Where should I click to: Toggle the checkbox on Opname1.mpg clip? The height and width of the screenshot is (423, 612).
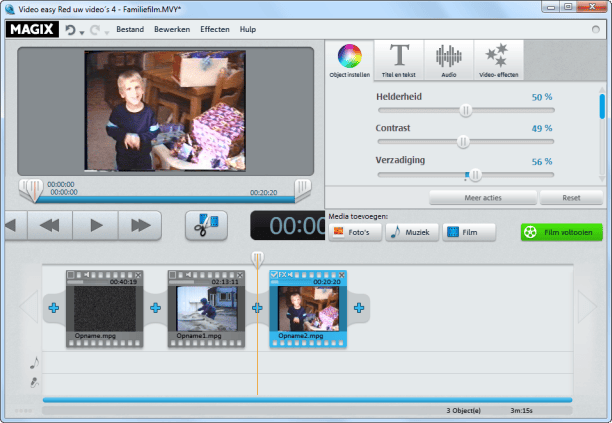[173, 275]
